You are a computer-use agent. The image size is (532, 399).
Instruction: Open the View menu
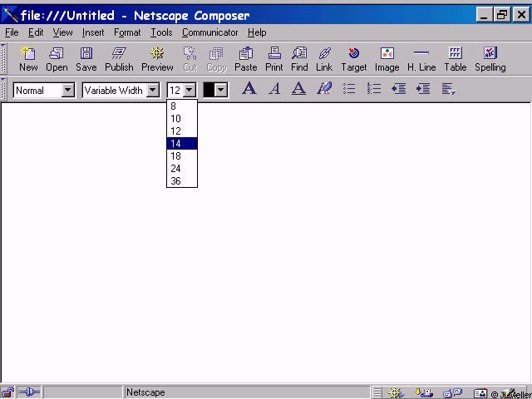62,32
